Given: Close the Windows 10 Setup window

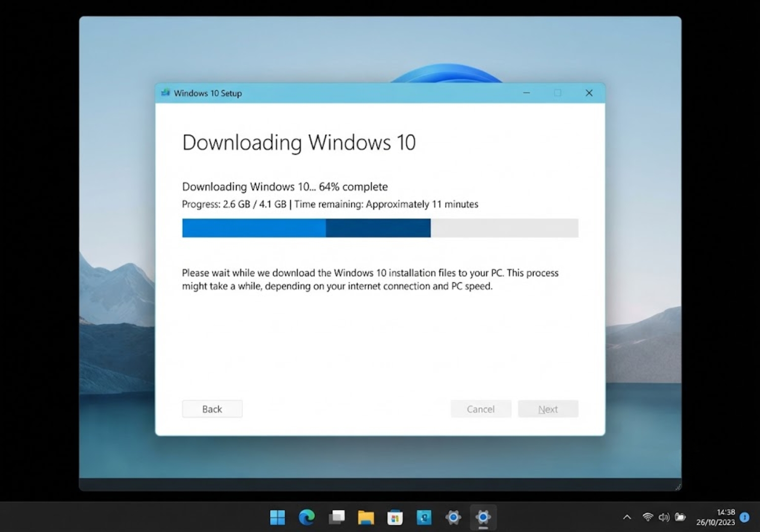Looking at the screenshot, I should pyautogui.click(x=589, y=93).
